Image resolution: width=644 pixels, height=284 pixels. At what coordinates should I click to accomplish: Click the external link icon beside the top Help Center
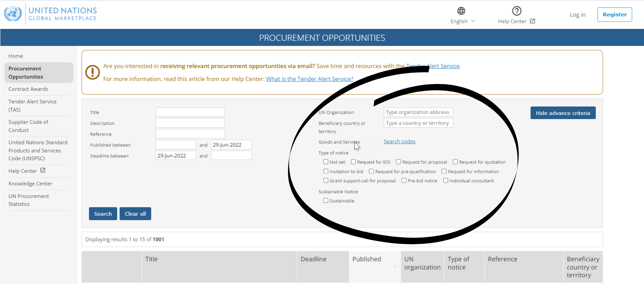pos(533,21)
